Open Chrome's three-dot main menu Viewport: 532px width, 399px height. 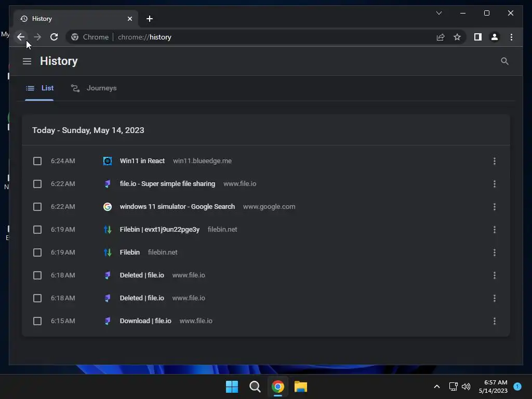click(x=511, y=37)
